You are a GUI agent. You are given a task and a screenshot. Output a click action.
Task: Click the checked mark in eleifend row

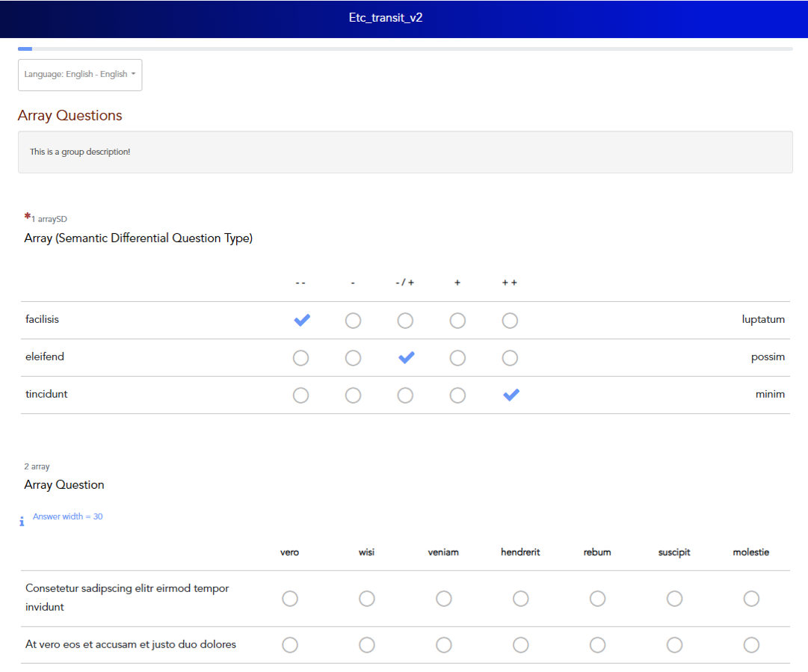tap(406, 358)
